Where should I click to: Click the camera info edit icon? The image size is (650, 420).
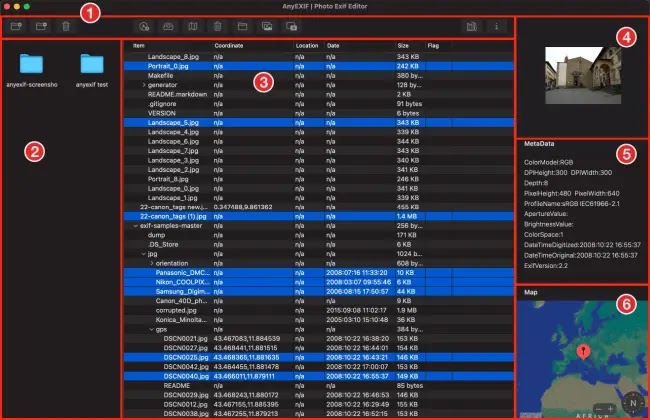click(x=168, y=27)
